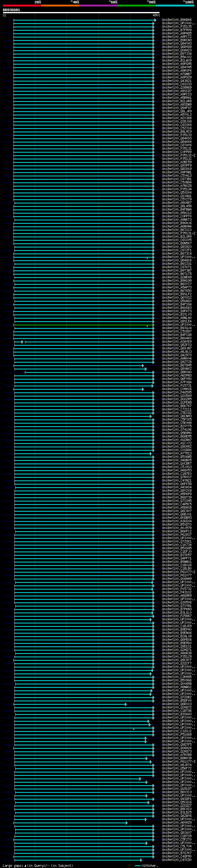Select hit label UniRef100_O74196
The height and width of the screenshot is (868, 197).
[x=177, y=430]
